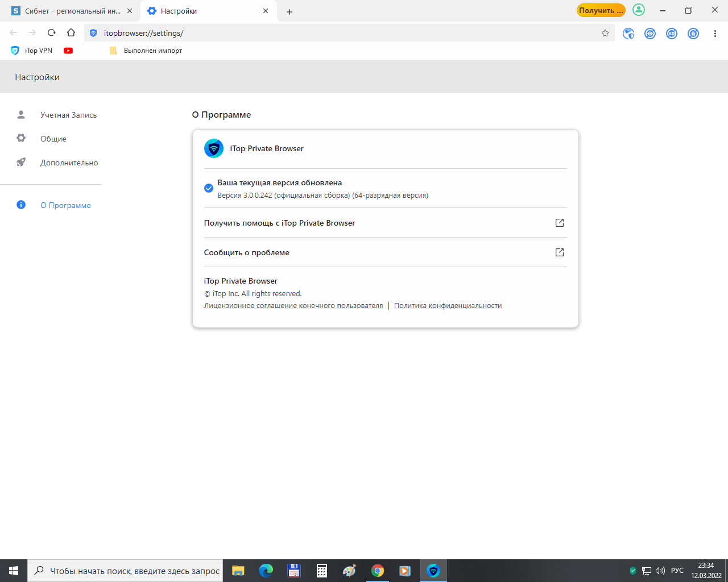Switch to the Настройки browser tab
Screen dimensions: 728x582
click(208, 11)
